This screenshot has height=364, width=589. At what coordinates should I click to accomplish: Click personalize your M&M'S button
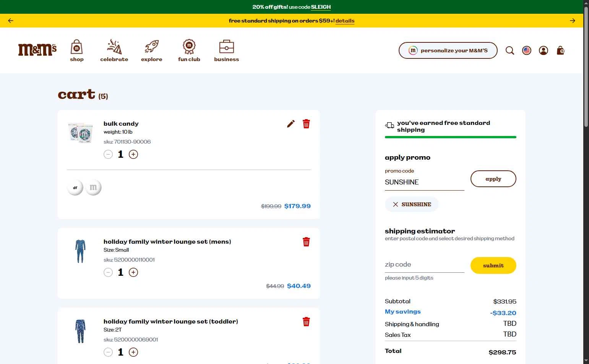pyautogui.click(x=448, y=50)
